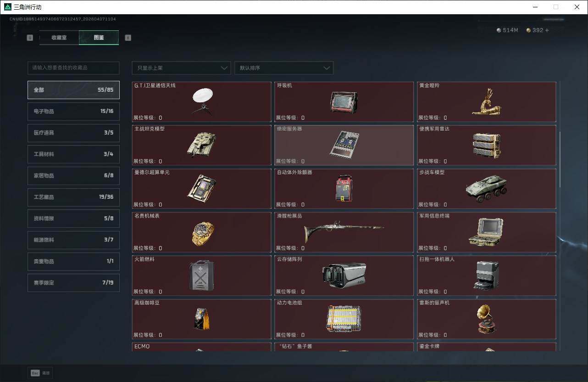Open the 只显示上架 filter dropdown
This screenshot has height=382, width=588.
tap(181, 68)
